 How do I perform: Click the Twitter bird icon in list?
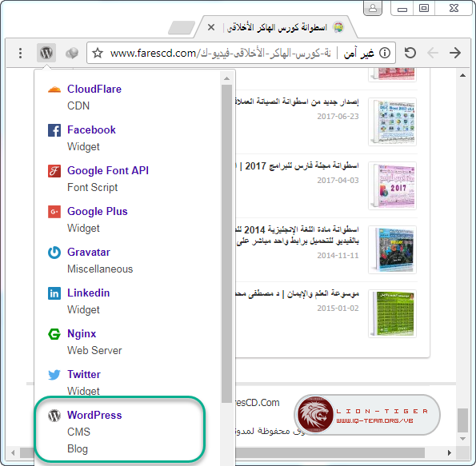tap(54, 375)
